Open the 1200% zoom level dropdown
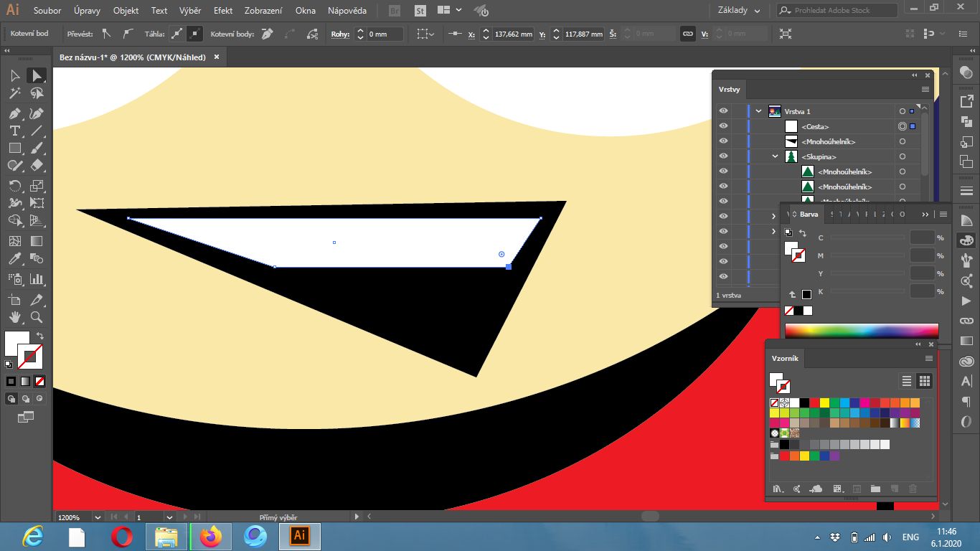This screenshot has height=551, width=980. (x=98, y=516)
